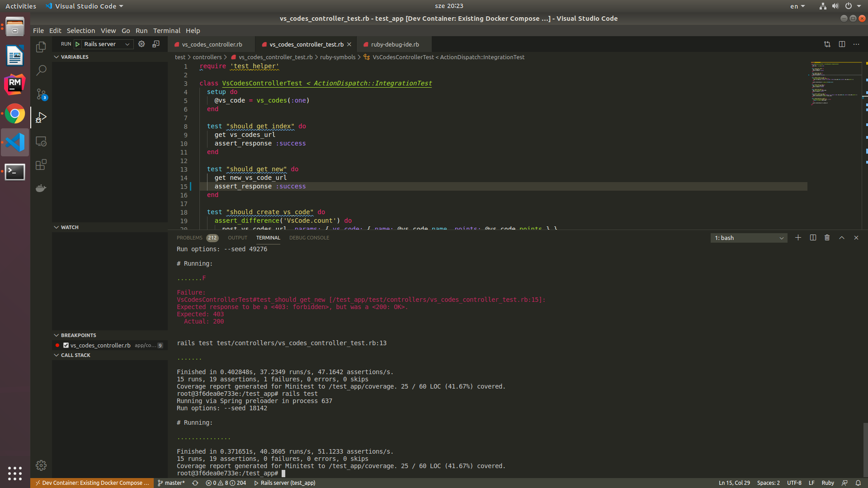This screenshot has width=868, height=488.
Task: Open RubyMine from the Ubuntu dock
Action: click(15, 84)
